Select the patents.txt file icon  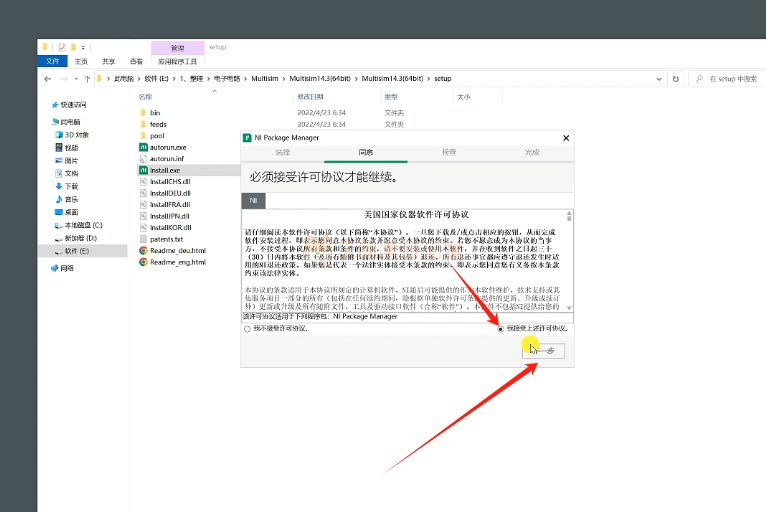(x=143, y=239)
